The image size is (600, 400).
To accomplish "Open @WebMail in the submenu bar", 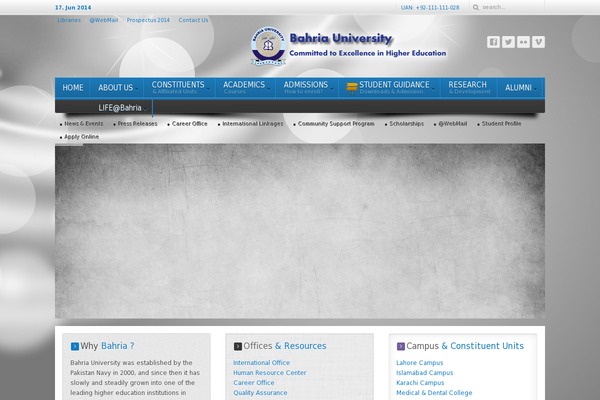I will [452, 124].
